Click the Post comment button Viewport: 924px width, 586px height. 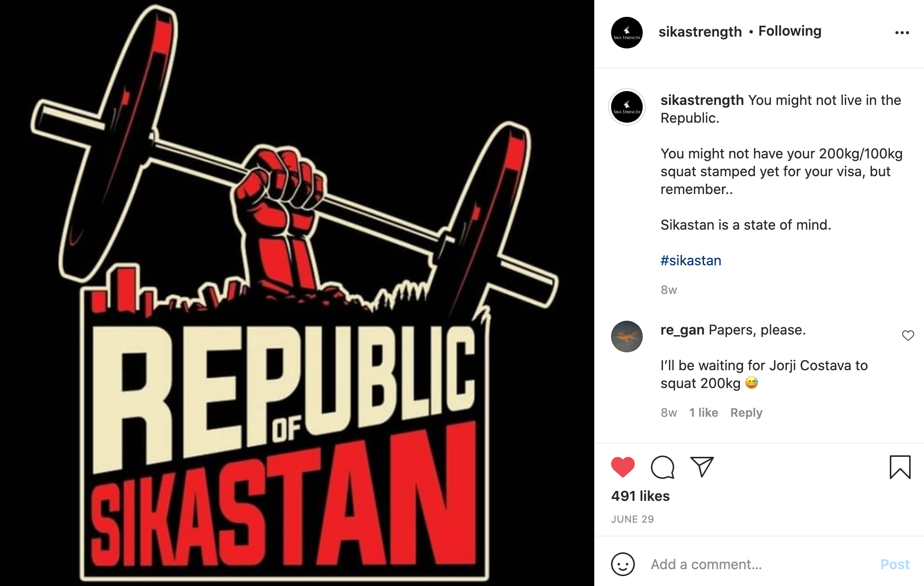tap(895, 564)
